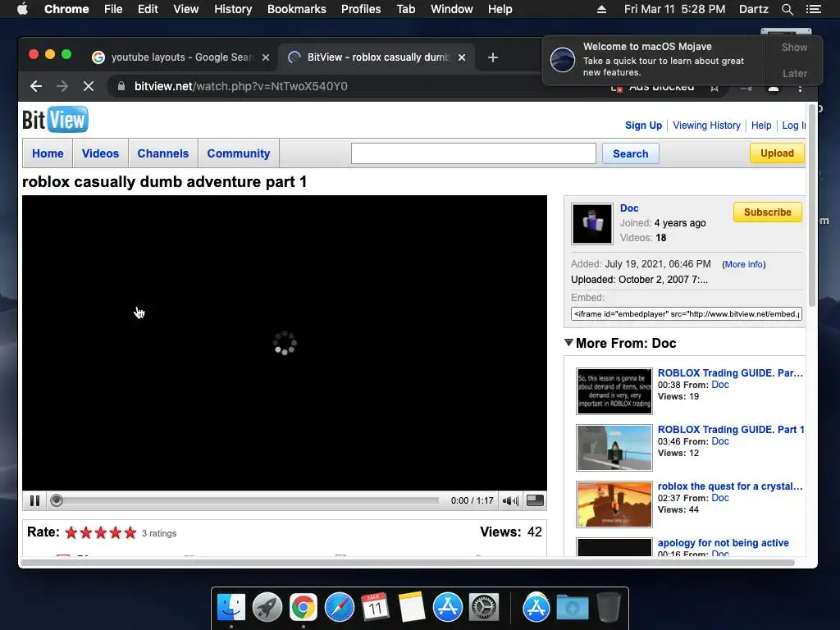Toggle the player fullscreen size icon
This screenshot has height=630, width=840.
coord(535,500)
